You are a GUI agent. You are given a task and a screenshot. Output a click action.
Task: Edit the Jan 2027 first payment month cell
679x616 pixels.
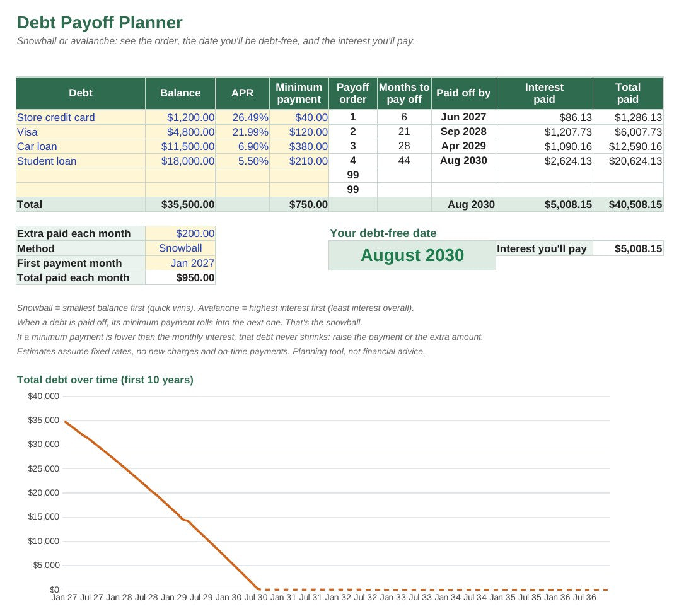pyautogui.click(x=180, y=263)
